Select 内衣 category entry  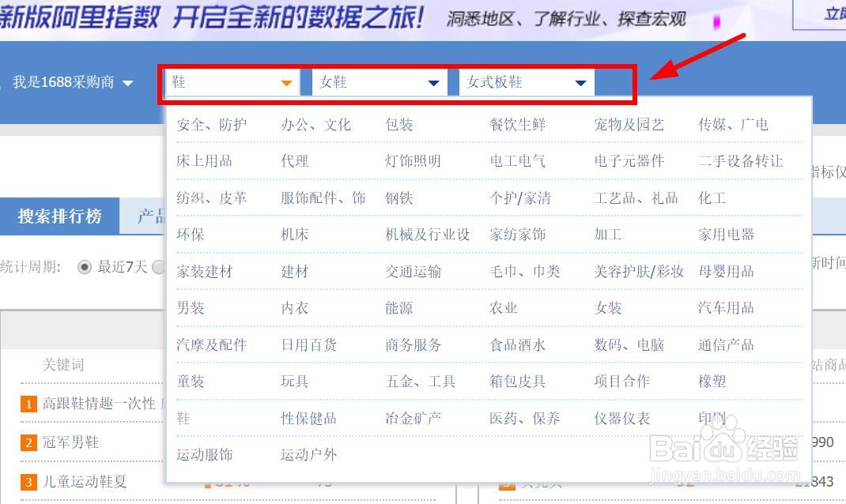295,308
